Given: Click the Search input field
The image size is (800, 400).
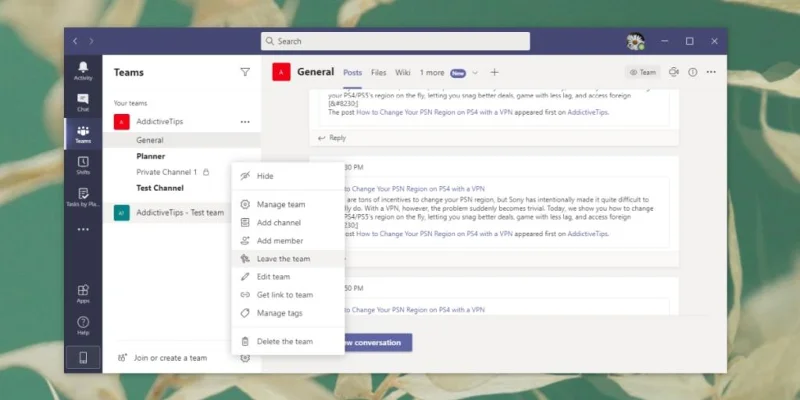Looking at the screenshot, I should tap(395, 41).
